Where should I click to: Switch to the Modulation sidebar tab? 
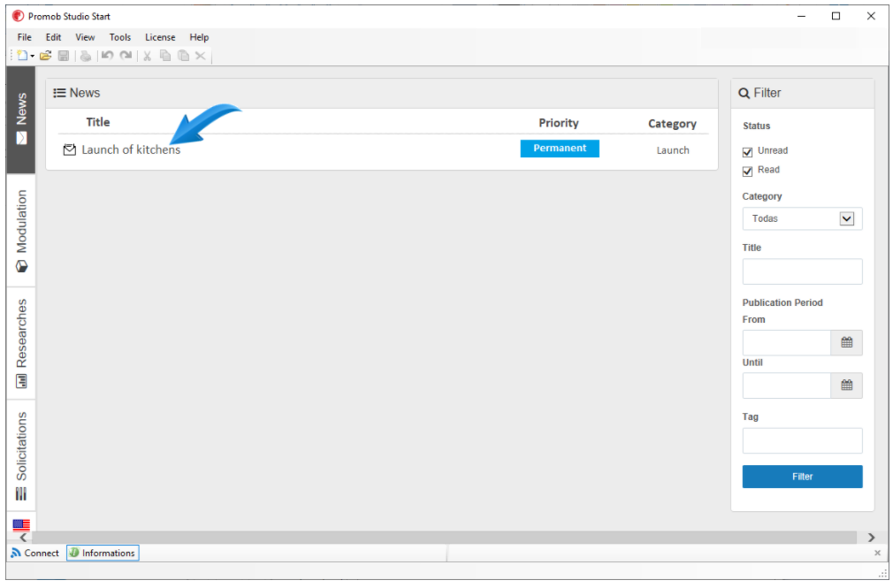[21, 230]
